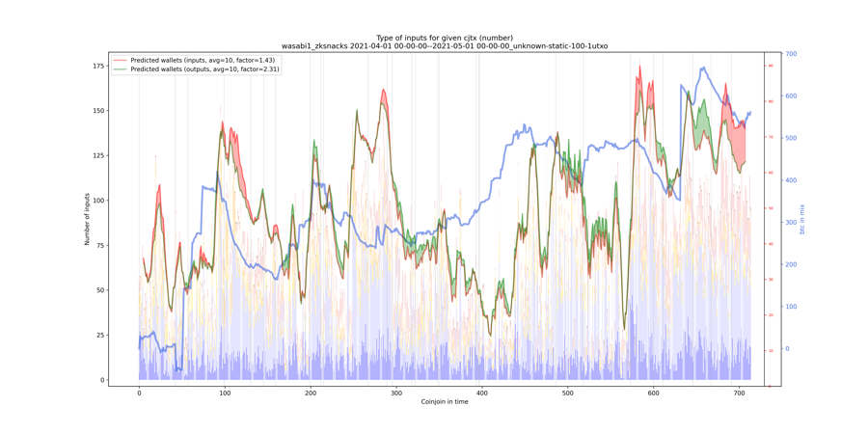Click left y-axis tick label '150'

coord(98,111)
